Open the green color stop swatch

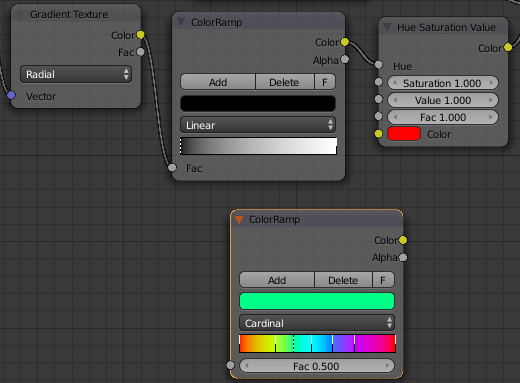[317, 301]
